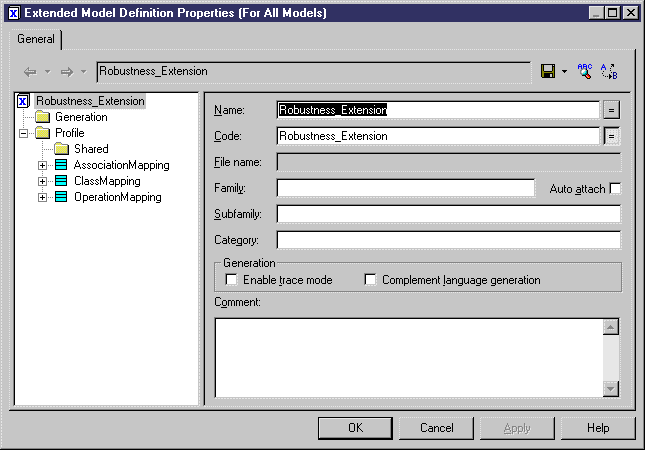The height and width of the screenshot is (450, 645).
Task: Select the Profile folder icon
Action: [x=42, y=133]
